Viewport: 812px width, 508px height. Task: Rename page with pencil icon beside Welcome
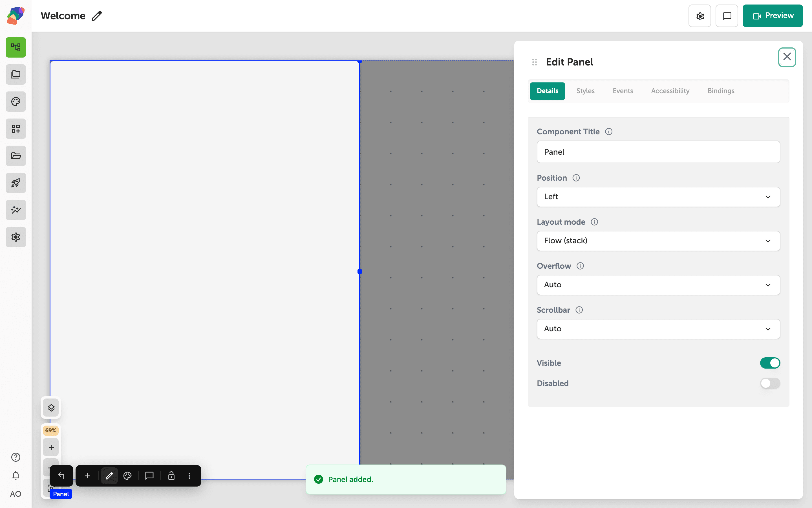point(97,16)
